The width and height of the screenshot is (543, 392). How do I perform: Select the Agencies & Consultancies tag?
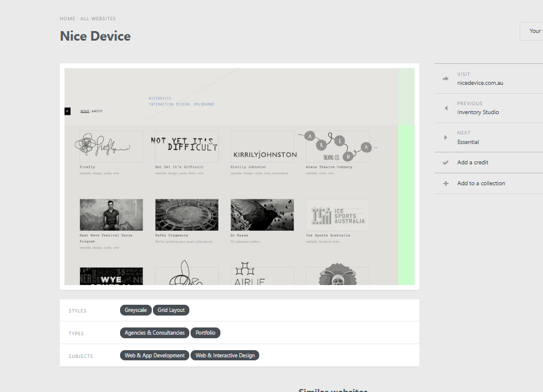(x=155, y=333)
